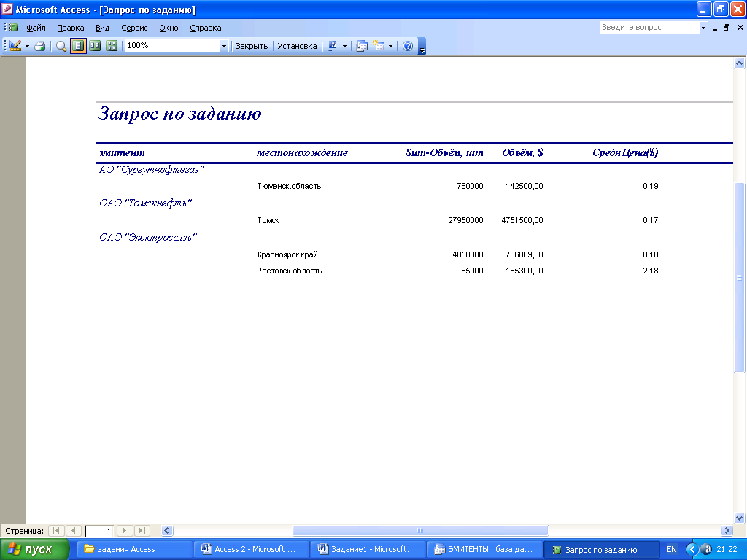Select the Zoom magnifier tool

[61, 46]
